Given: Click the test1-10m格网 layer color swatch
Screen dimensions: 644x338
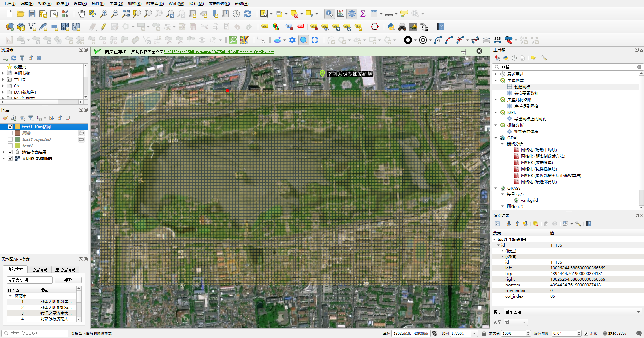Looking at the screenshot, I should pyautogui.click(x=17, y=127).
